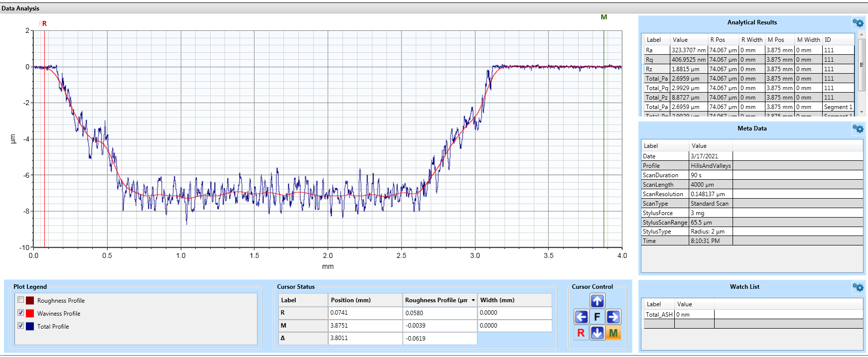Open Analytical Results settings gear
The width and height of the screenshot is (868, 357).
858,23
